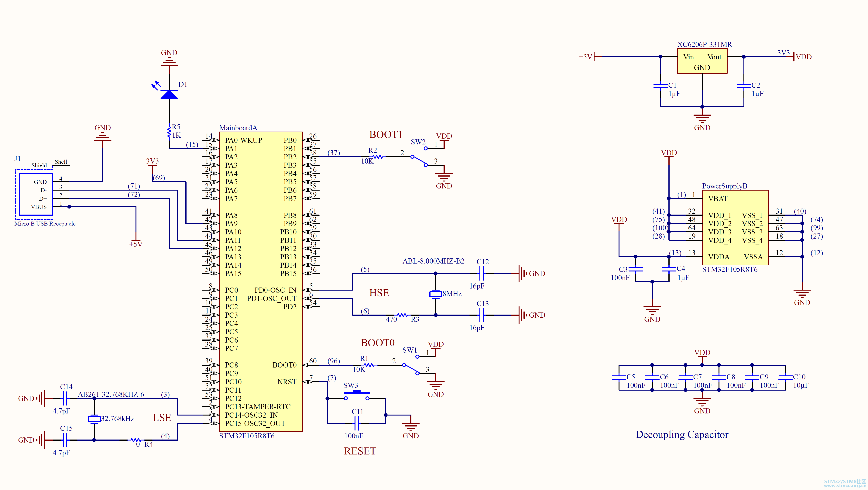The image size is (868, 490).
Task: Select the 'HSE' oscillator label
Action: [379, 293]
